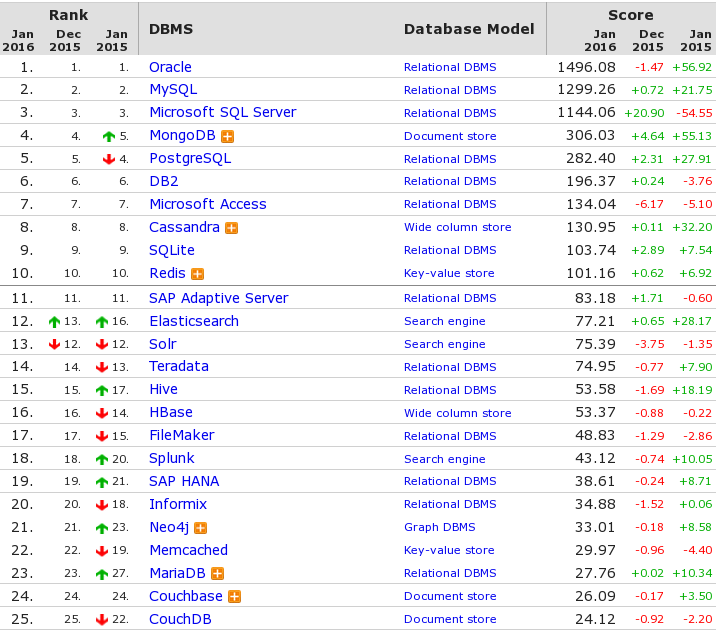
Task: Follow the Couchbase name link
Action: coord(186,596)
